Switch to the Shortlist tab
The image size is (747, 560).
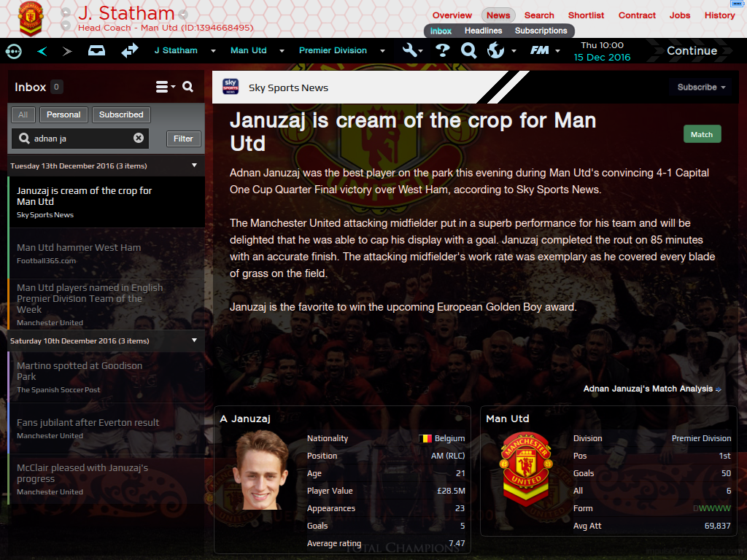(x=586, y=15)
